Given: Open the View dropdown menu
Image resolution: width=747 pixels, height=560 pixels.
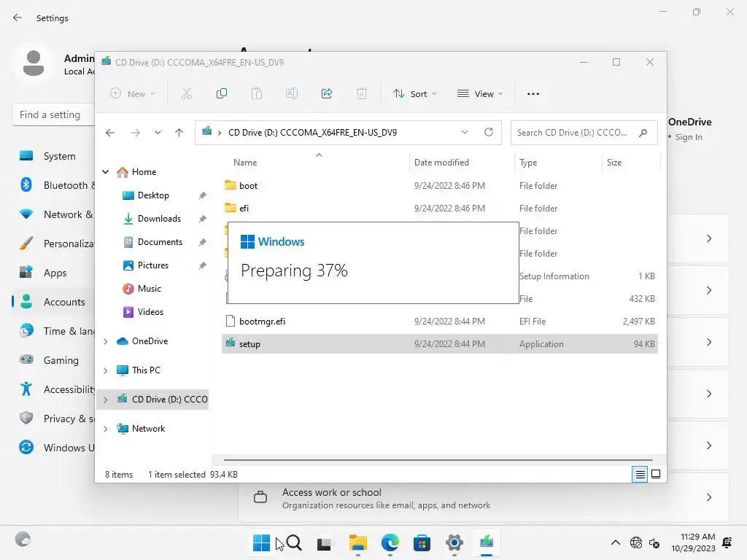Looking at the screenshot, I should coord(480,94).
